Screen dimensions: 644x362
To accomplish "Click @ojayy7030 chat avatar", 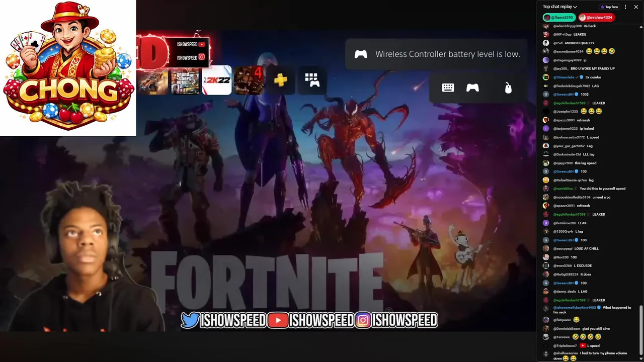I will (x=546, y=163).
